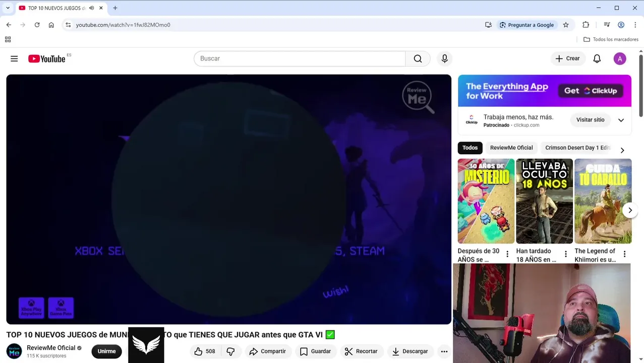The height and width of the screenshot is (363, 644).
Task: Go to browser home page
Action: pyautogui.click(x=51, y=25)
